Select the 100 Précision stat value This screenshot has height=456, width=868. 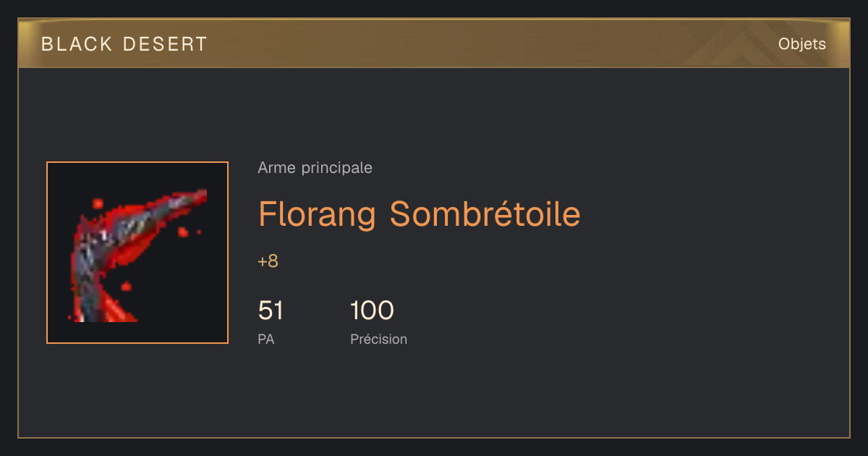point(372,311)
